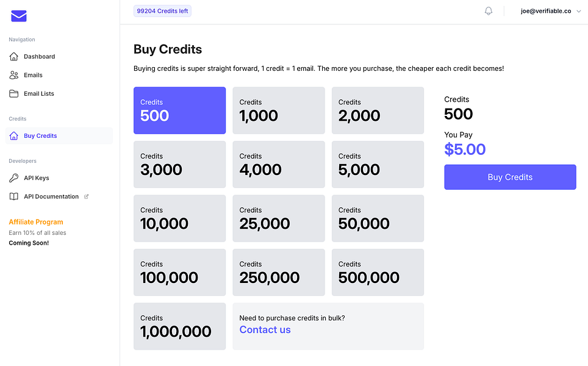The width and height of the screenshot is (588, 366).
Task: Select the 1,000 credits option
Action: point(279,110)
